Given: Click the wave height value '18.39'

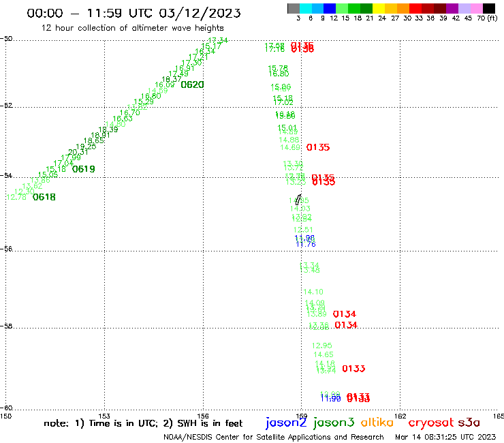Looking at the screenshot, I should tap(108, 129).
